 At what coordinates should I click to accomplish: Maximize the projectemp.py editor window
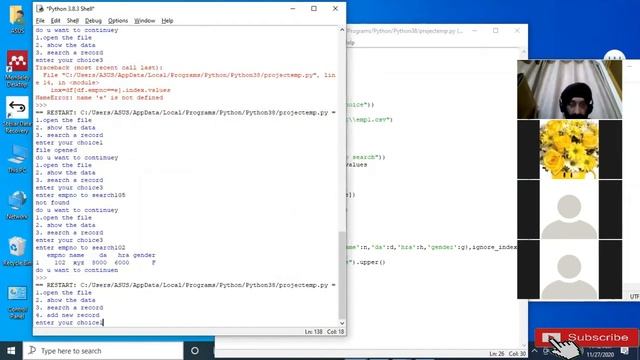coord(496,31)
